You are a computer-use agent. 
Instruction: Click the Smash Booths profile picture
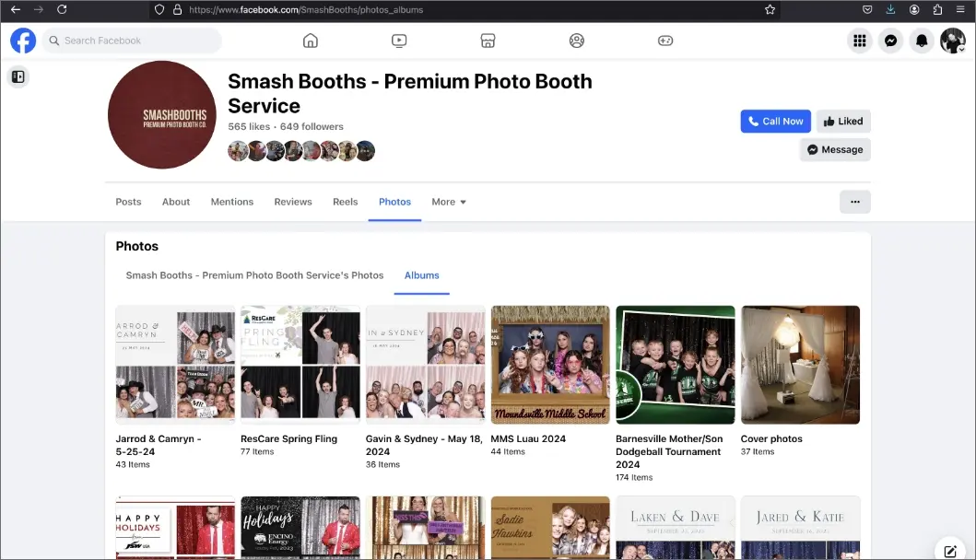click(x=162, y=114)
